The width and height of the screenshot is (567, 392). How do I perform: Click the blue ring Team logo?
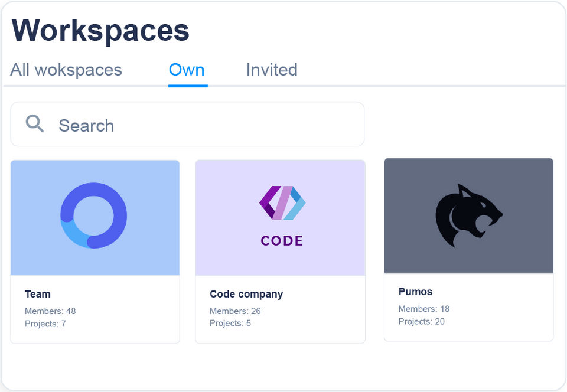(x=94, y=215)
